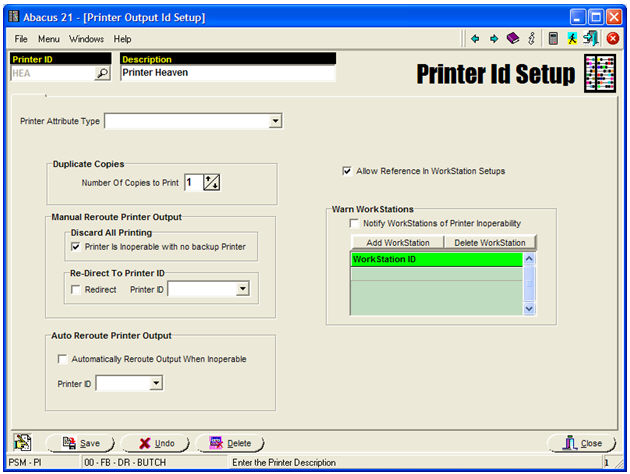Open the purple help book icon

513,38
